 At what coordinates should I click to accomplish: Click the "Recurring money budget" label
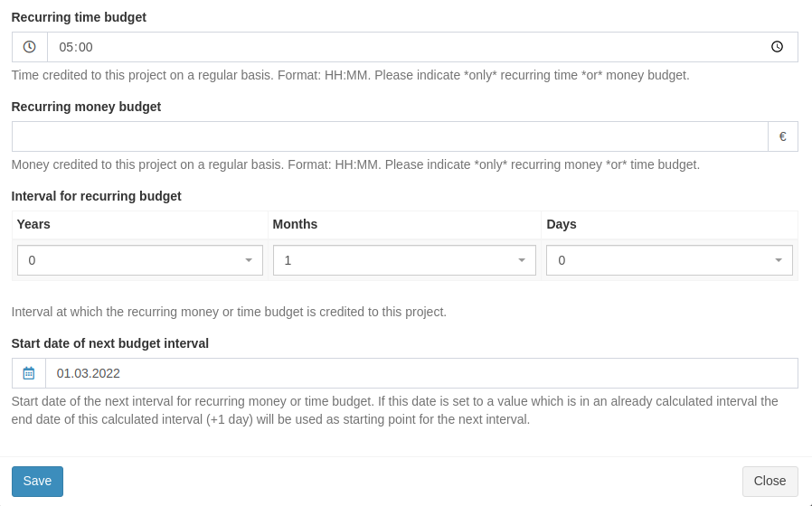[86, 107]
